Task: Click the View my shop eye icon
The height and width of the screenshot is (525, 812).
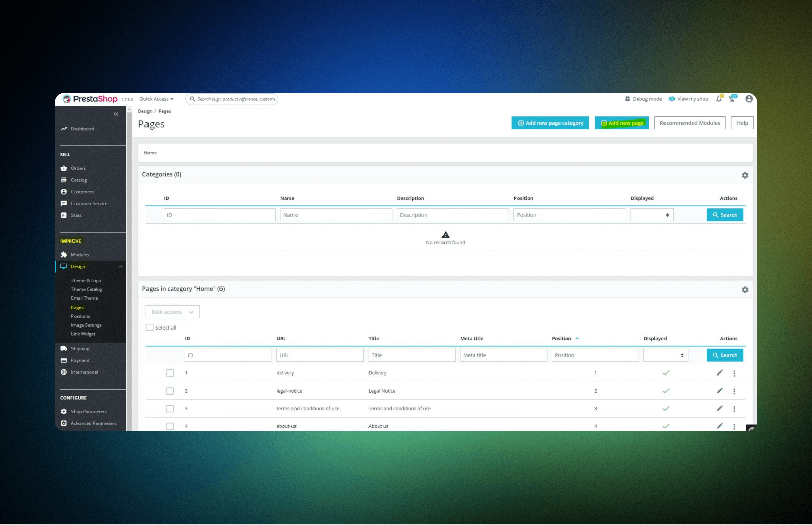Action: [672, 99]
